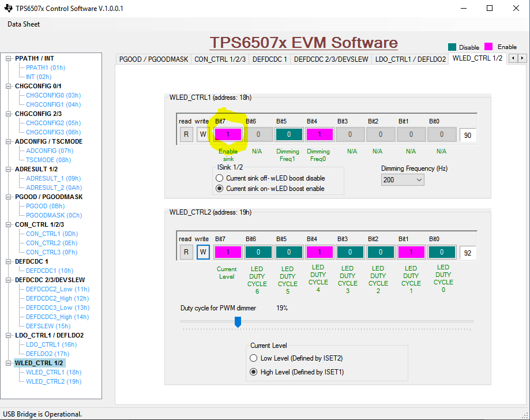Collapse the WLED_CTRL 1/2 tree node

(x=9, y=363)
